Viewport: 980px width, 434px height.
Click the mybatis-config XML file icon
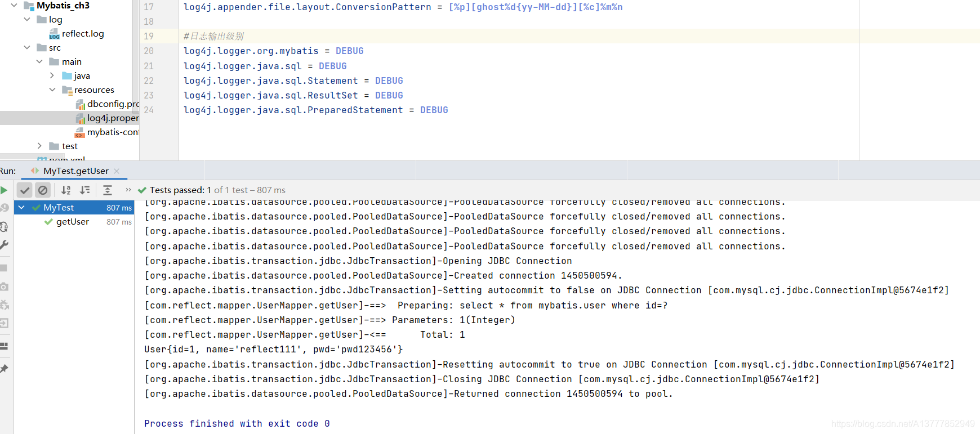pyautogui.click(x=80, y=132)
